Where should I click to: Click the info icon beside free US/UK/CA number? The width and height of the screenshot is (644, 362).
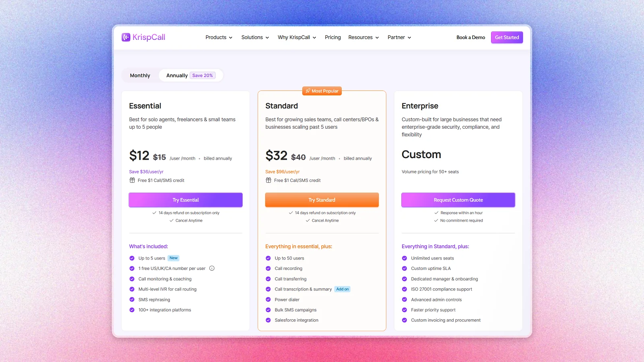pos(212,268)
